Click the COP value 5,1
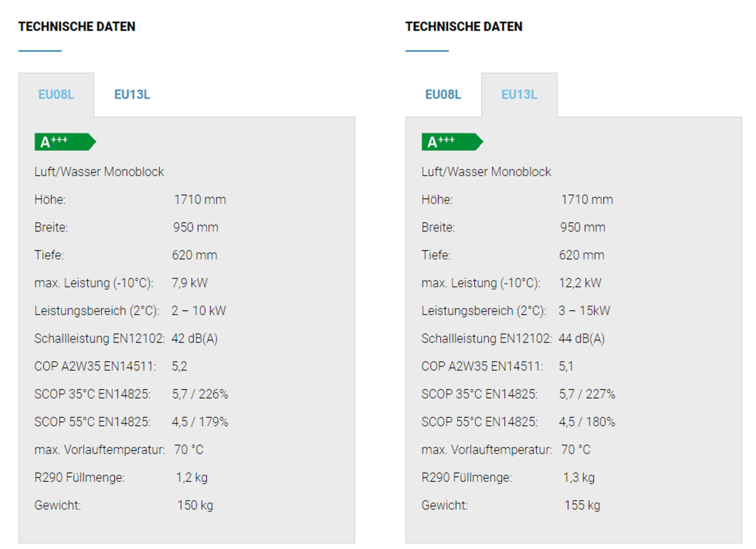This screenshot has height=549, width=756. 566,367
